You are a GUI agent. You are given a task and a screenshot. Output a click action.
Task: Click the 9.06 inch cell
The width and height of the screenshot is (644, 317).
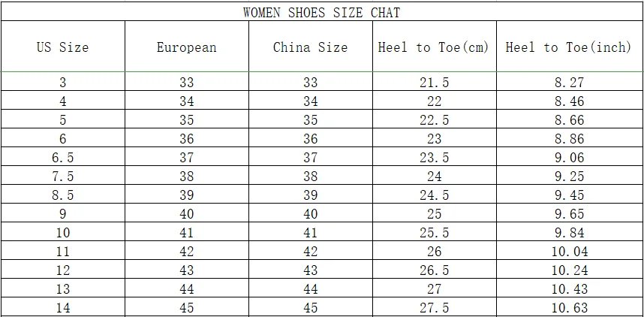coord(569,158)
